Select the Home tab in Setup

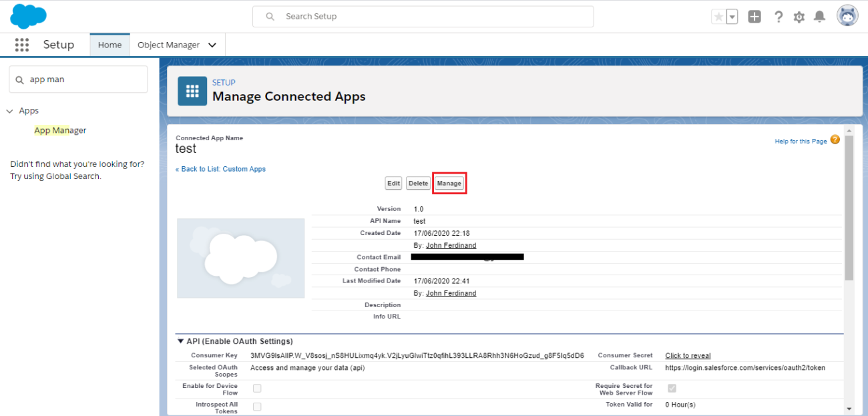[110, 44]
